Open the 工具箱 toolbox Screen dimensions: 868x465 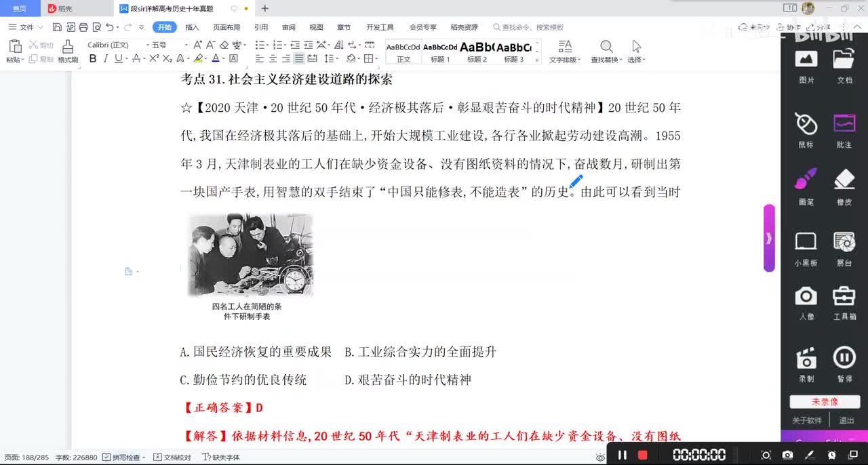844,303
